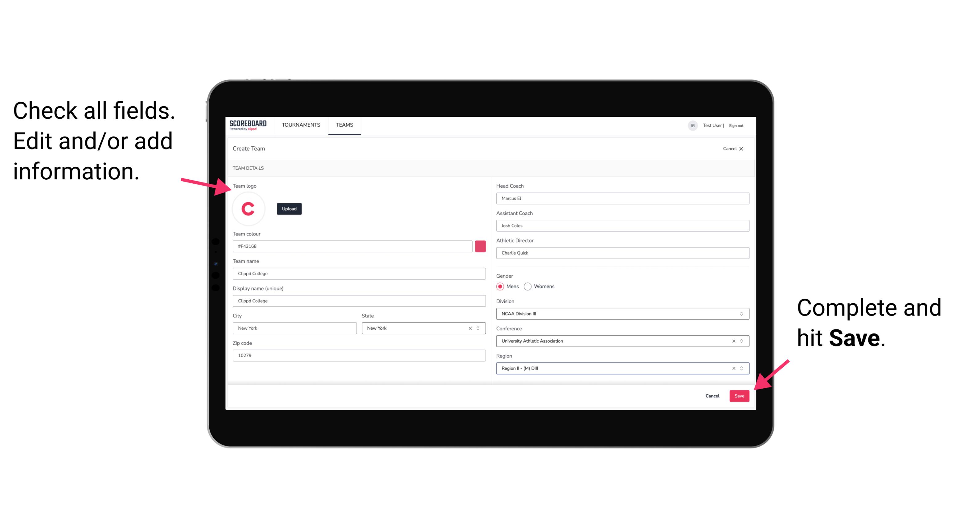Select the team colour hex input field
Viewport: 980px width, 527px height.
pos(352,246)
